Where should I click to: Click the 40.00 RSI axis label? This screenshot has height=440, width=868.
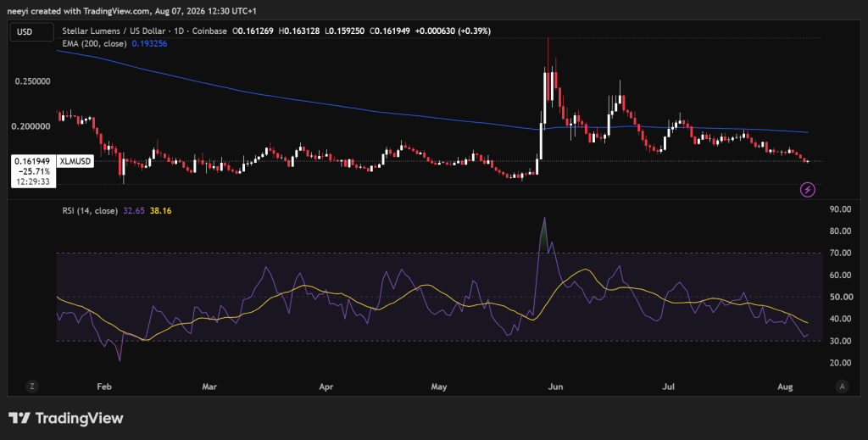(840, 319)
